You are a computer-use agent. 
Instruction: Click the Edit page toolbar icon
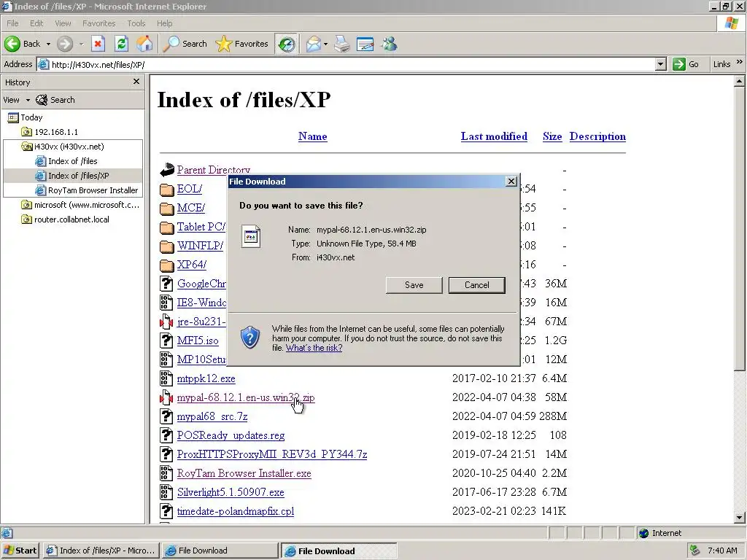pyautogui.click(x=365, y=44)
